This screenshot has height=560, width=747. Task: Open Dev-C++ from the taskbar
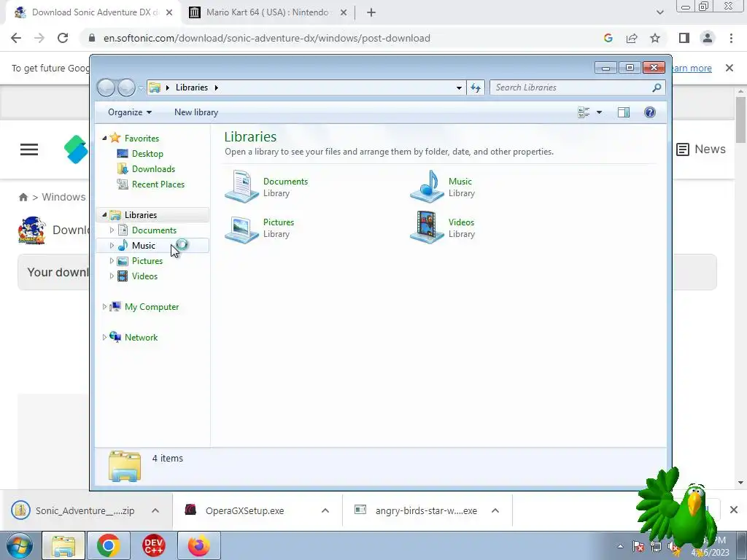click(153, 545)
